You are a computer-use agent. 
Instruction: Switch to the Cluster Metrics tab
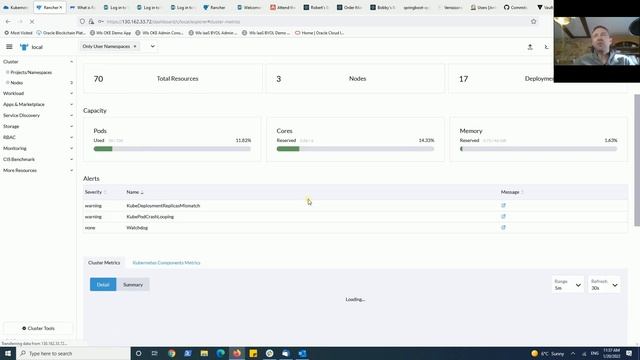click(x=104, y=263)
